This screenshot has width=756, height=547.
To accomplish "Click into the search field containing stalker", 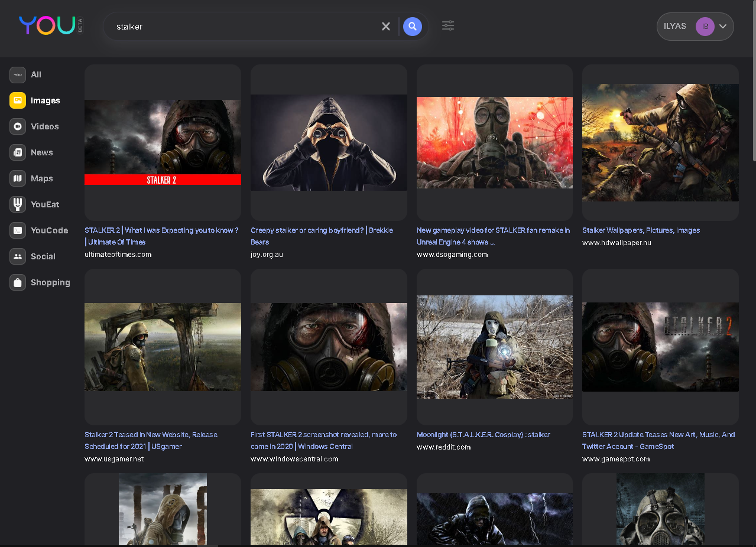I will [242, 27].
